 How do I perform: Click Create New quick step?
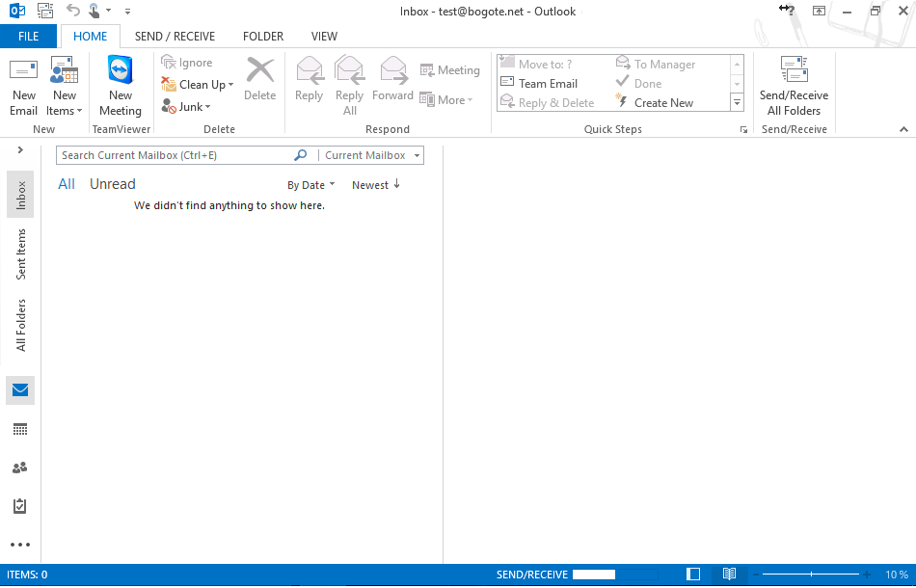[663, 103]
